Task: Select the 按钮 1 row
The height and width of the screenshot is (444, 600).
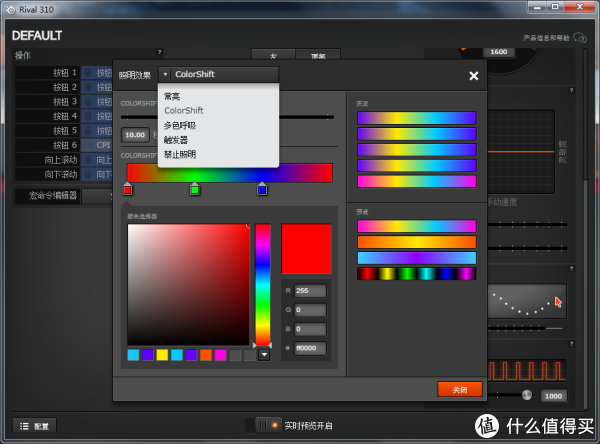Action: [x=64, y=73]
